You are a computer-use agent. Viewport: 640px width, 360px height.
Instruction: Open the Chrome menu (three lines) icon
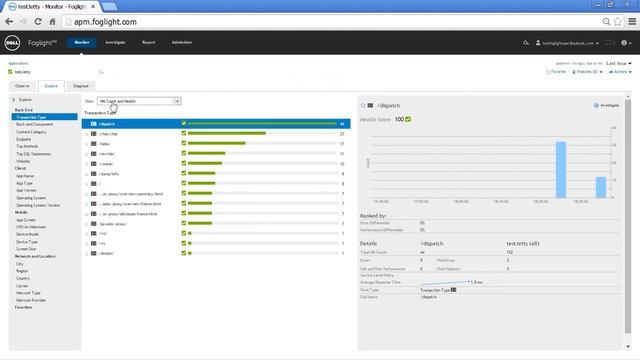[632, 22]
